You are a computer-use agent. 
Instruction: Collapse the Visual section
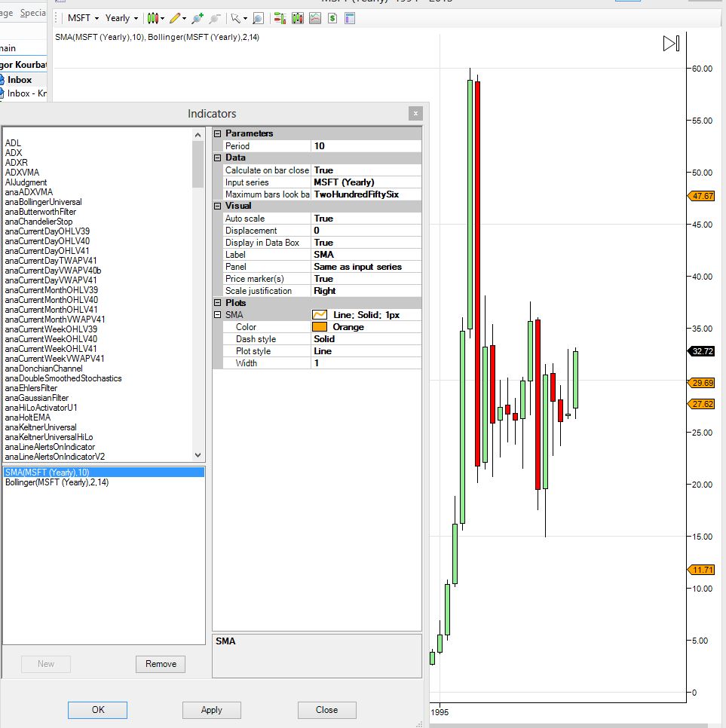(217, 206)
